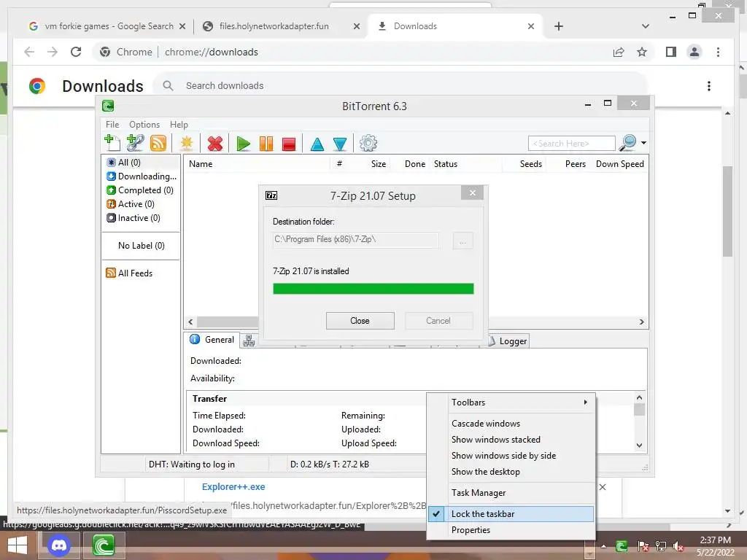Choose Show windows stacked
Screen dimensions: 747x560
tap(511, 440)
